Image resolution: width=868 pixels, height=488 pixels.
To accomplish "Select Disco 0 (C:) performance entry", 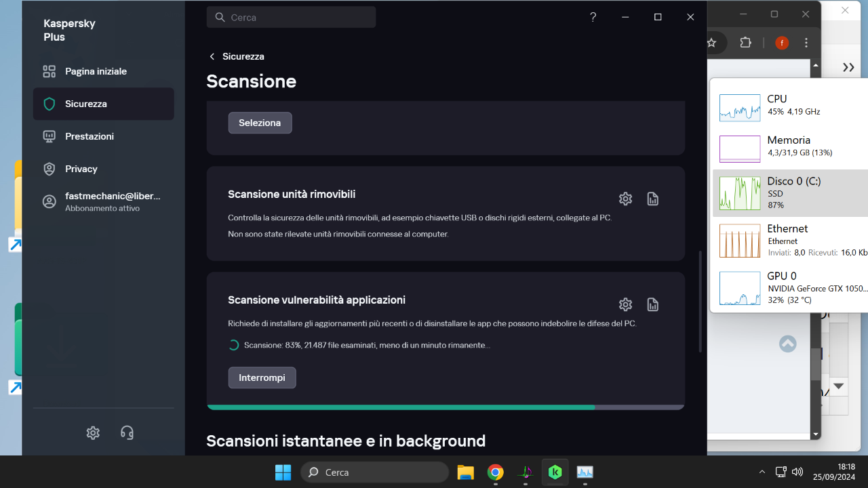I will [790, 193].
